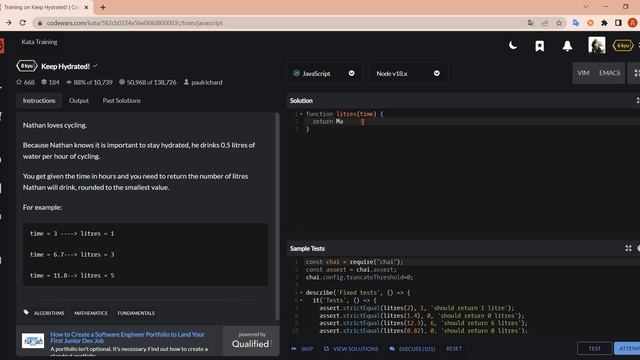Click the 8 kyu badge beside Keep Hydrated!

pyautogui.click(x=27, y=66)
